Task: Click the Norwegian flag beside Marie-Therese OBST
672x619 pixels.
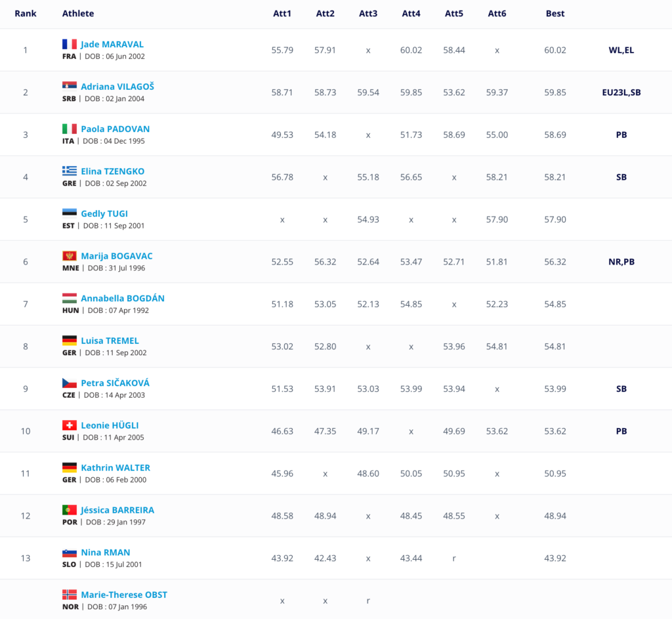Action: [70, 594]
